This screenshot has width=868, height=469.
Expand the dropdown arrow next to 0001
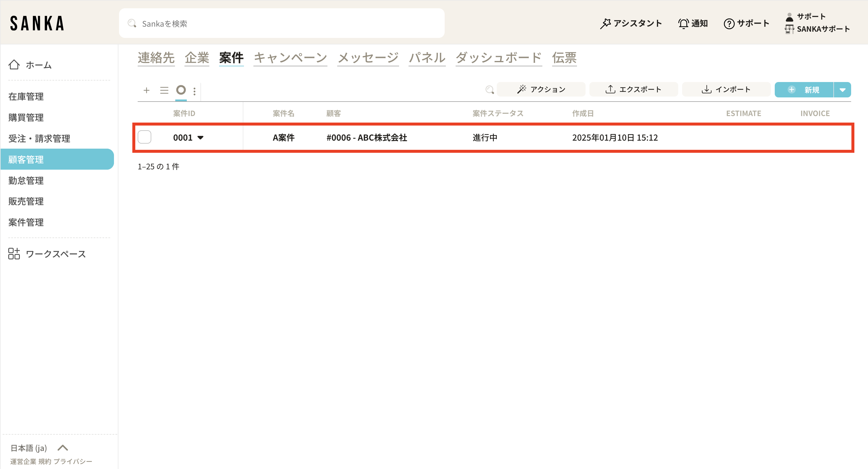point(200,137)
